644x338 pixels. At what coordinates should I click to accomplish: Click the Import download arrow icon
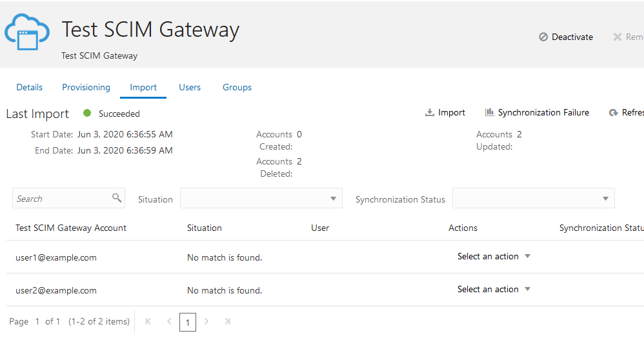pyautogui.click(x=430, y=113)
